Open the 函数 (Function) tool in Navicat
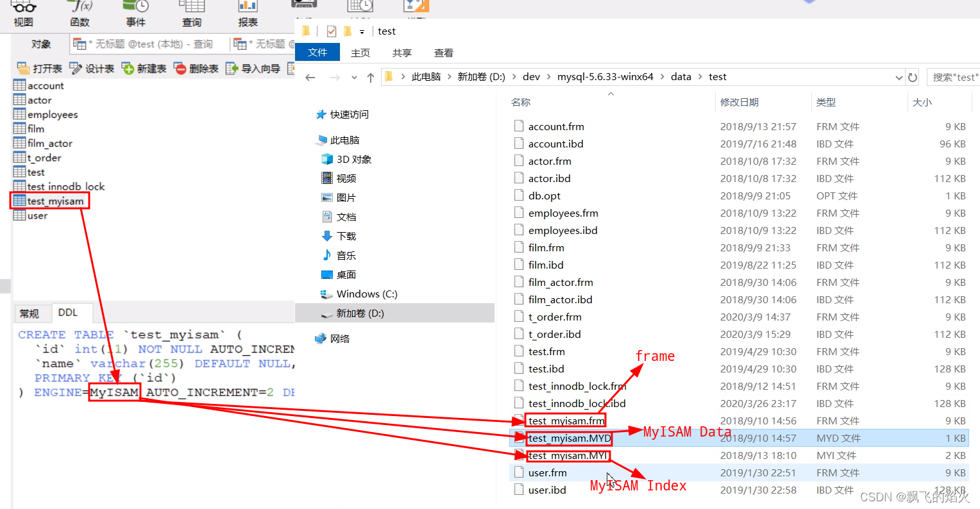The width and height of the screenshot is (980, 509). pyautogui.click(x=80, y=14)
